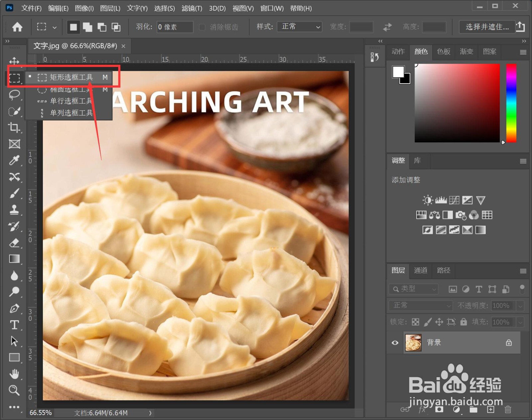Open the collapsed History panel icon

375,57
